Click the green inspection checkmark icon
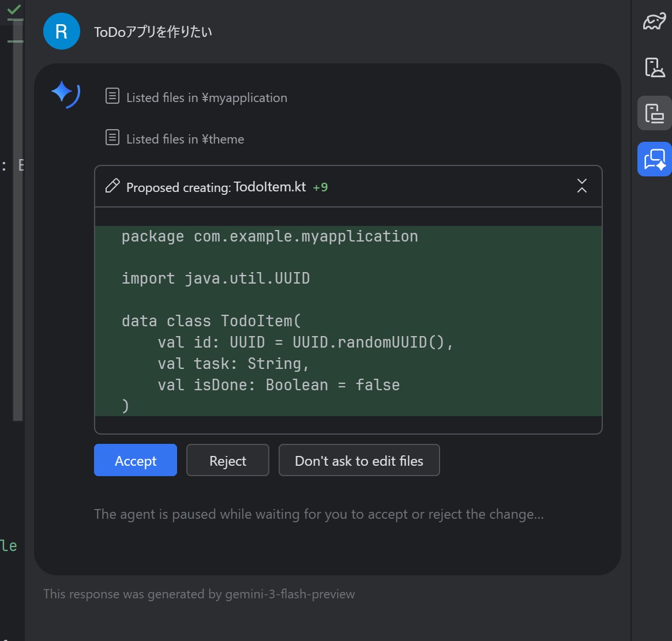Viewport: 672px width, 641px height. [14, 9]
